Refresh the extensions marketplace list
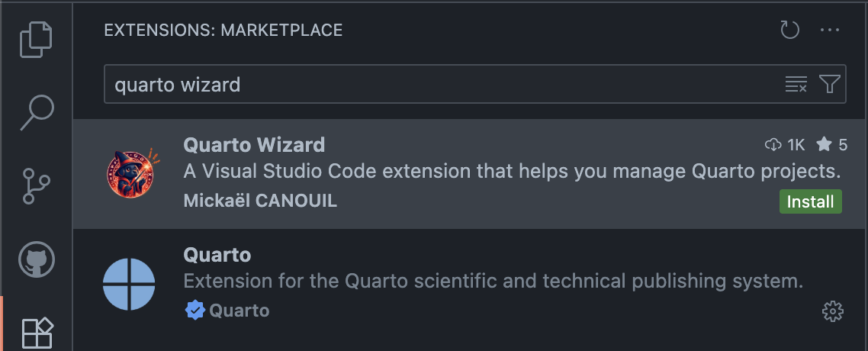868x351 pixels. point(789,31)
